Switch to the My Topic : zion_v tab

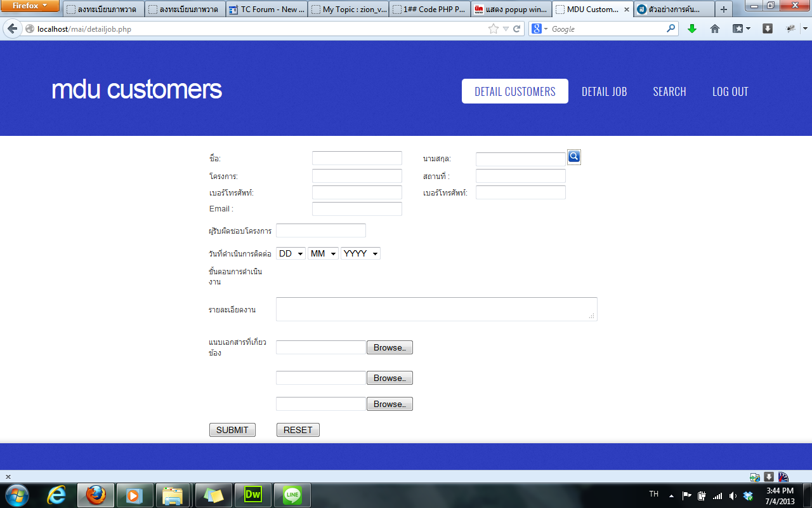[348, 10]
